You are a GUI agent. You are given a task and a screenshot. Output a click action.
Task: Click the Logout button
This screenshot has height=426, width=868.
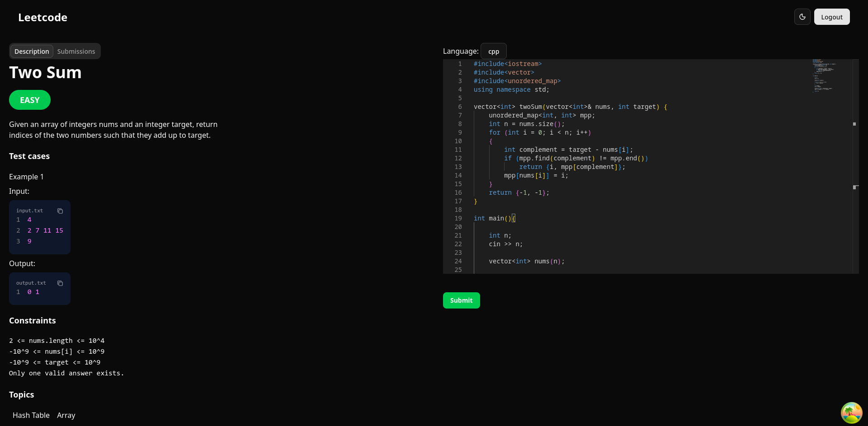[x=831, y=17]
